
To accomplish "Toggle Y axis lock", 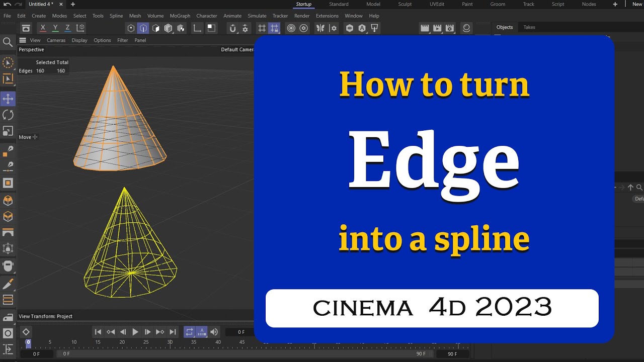I will [55, 28].
